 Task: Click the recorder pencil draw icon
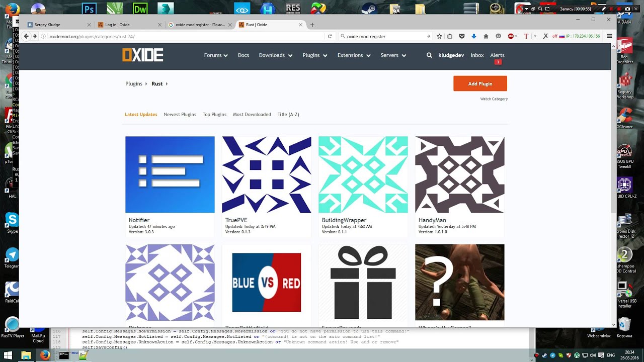click(x=604, y=9)
